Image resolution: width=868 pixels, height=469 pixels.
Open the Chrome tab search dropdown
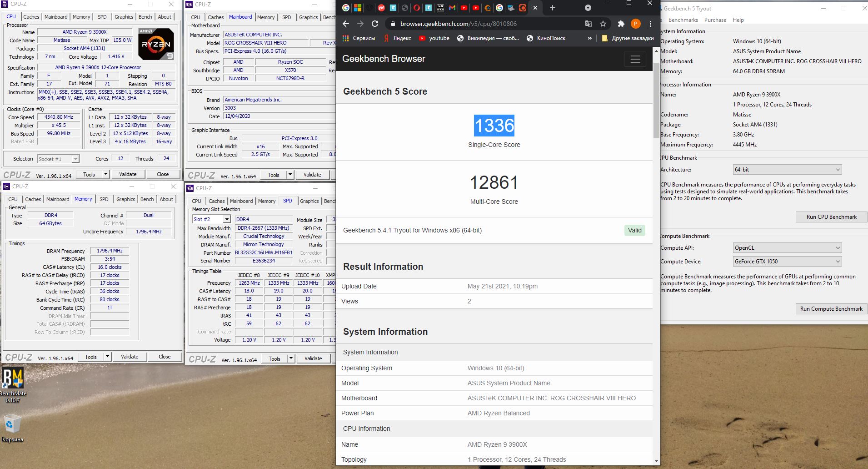tap(588, 8)
